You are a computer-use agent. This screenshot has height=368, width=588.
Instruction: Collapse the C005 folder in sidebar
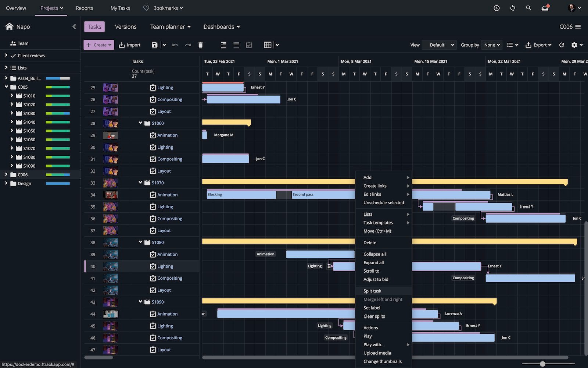[6, 87]
